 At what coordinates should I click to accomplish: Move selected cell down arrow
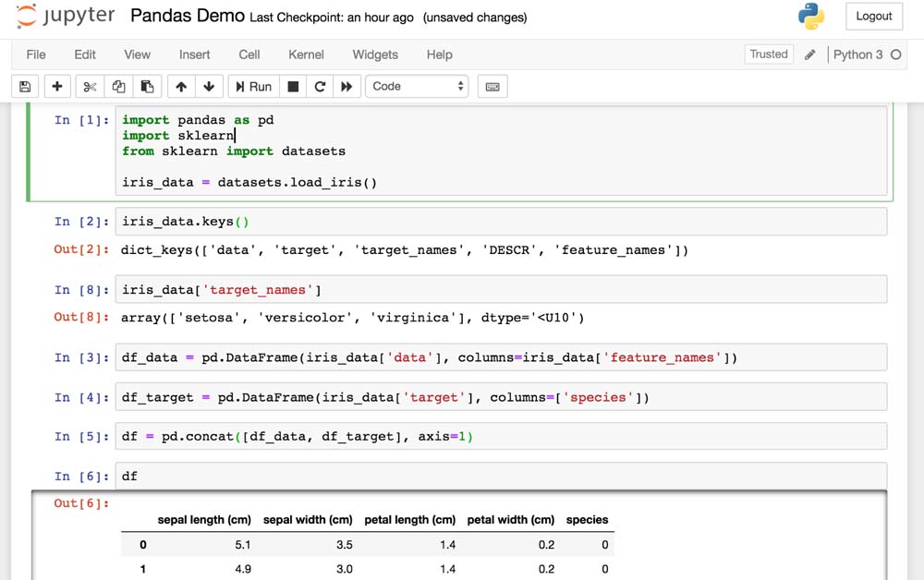(x=209, y=87)
